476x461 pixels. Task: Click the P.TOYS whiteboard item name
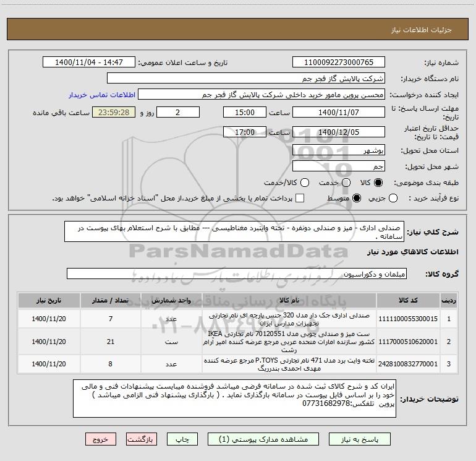289,364
